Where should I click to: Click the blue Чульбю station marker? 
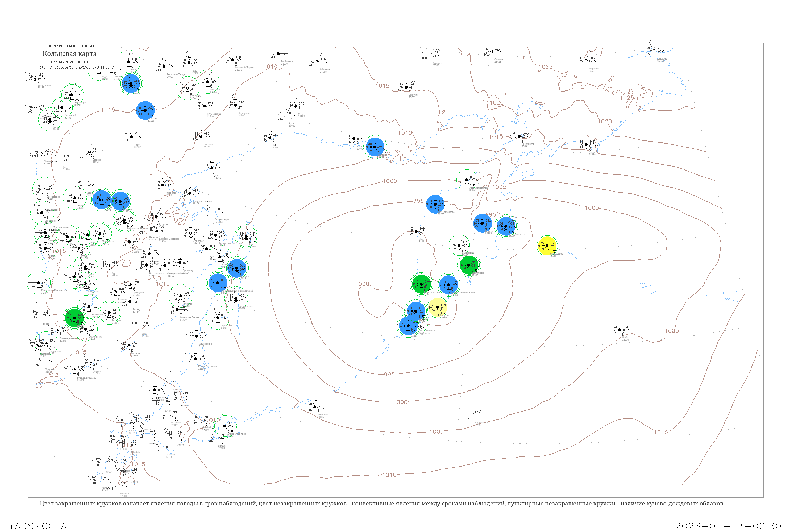tap(145, 110)
